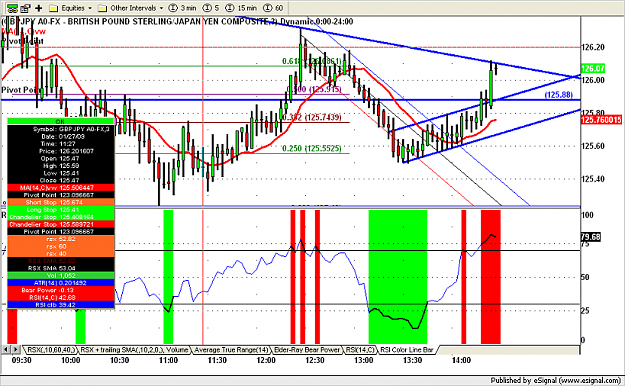625x386 pixels.
Task: Click the Long Stop 125.41 row
Action: point(61,210)
